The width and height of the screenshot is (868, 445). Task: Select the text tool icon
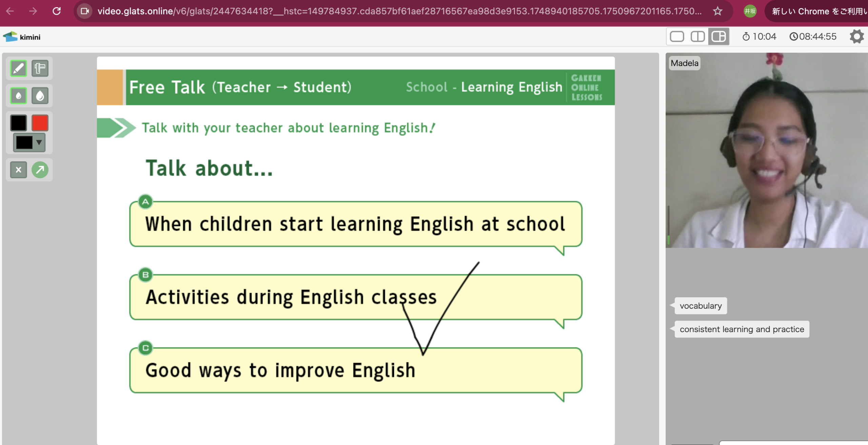click(40, 68)
